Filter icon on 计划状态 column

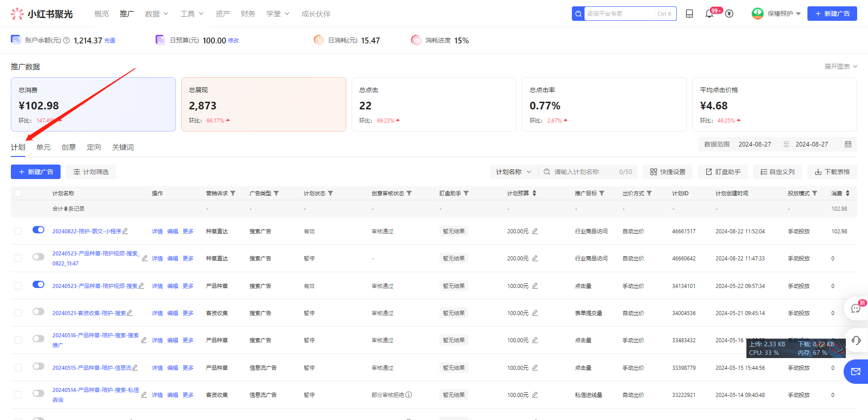tap(330, 193)
